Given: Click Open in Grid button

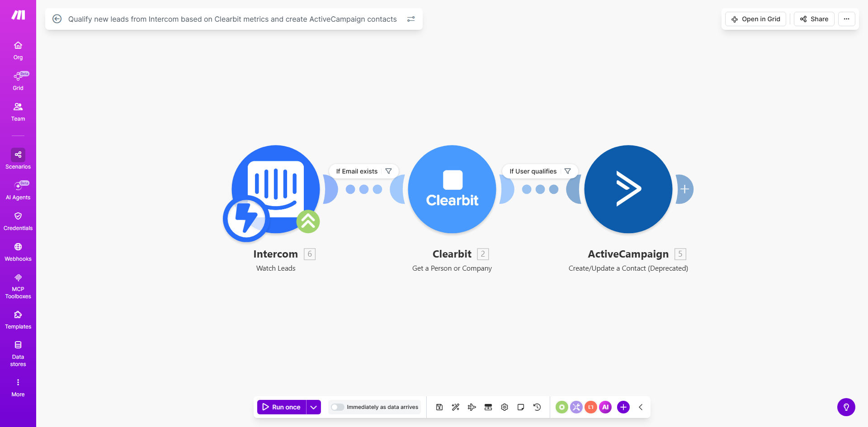Looking at the screenshot, I should pos(756,19).
